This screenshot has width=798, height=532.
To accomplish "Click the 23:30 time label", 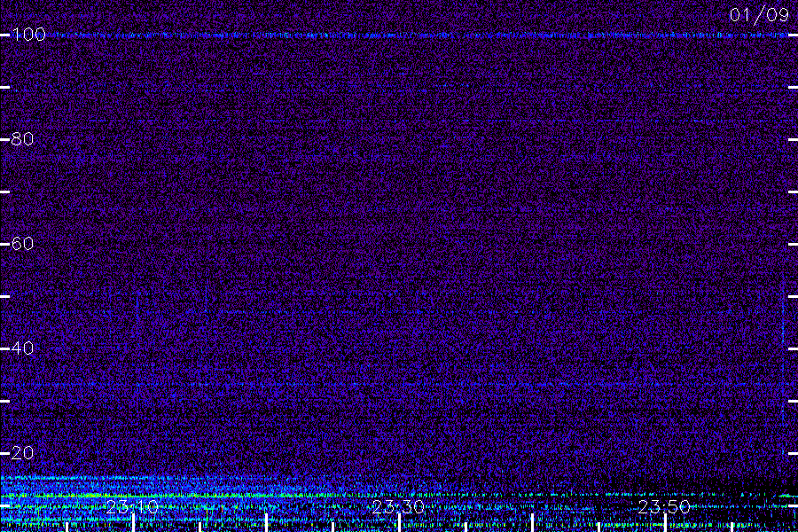I will click(398, 506).
